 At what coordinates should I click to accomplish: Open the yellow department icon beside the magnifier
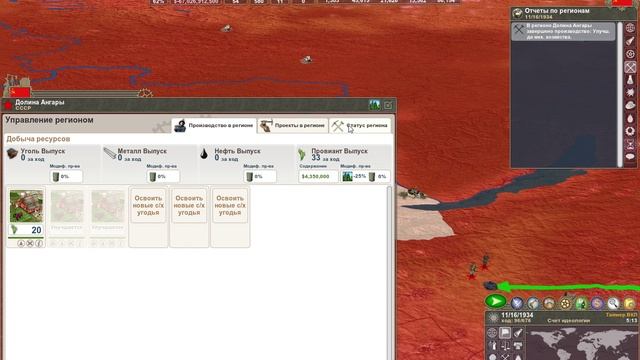pyautogui.click(x=629, y=303)
